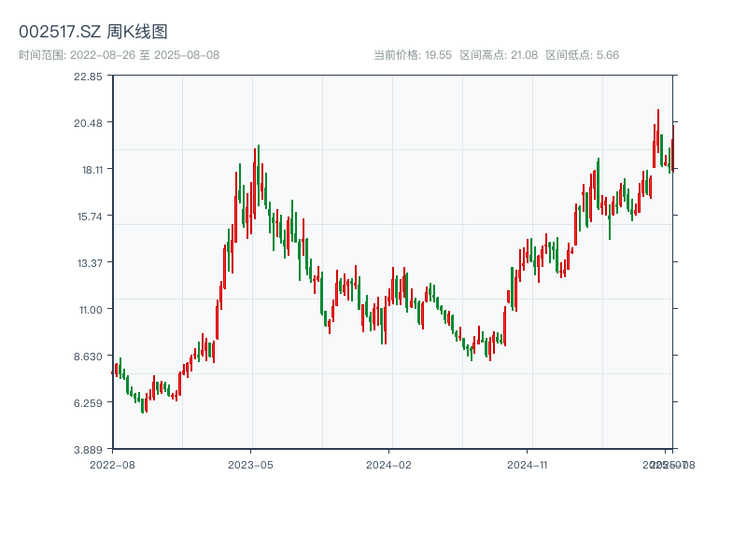Click the y-axis label 13.37
The image size is (747, 560).
90,263
